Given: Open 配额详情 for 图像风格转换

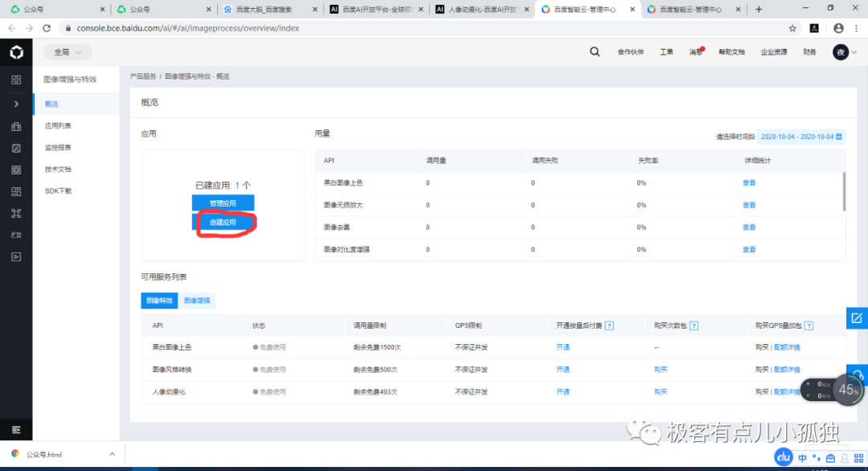Looking at the screenshot, I should (787, 369).
